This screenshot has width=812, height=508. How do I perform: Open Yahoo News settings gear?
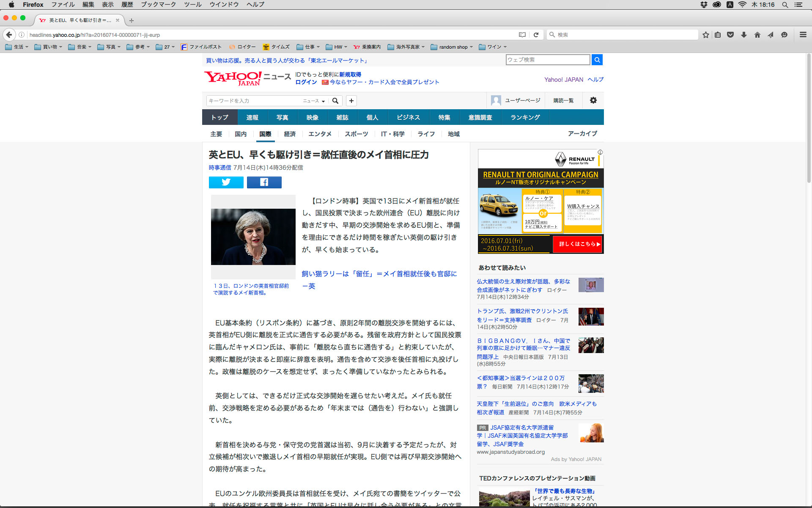click(x=593, y=100)
